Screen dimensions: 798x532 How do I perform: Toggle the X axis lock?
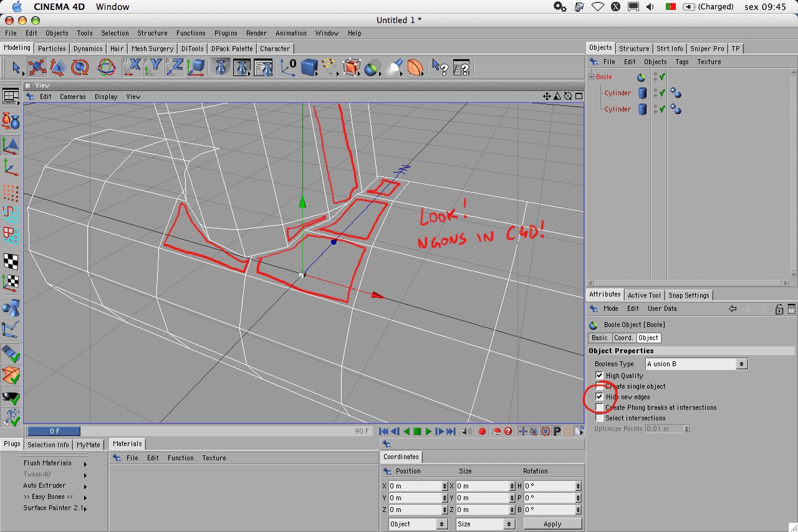click(x=132, y=67)
